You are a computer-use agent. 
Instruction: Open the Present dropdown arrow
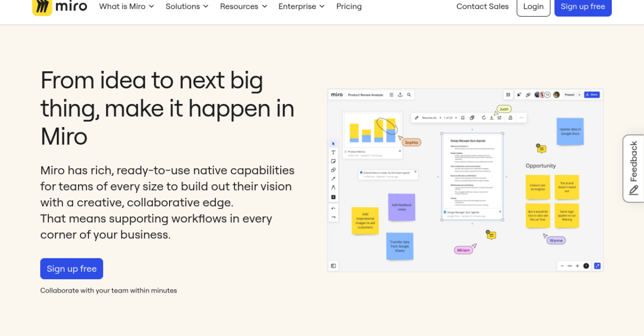(579, 95)
